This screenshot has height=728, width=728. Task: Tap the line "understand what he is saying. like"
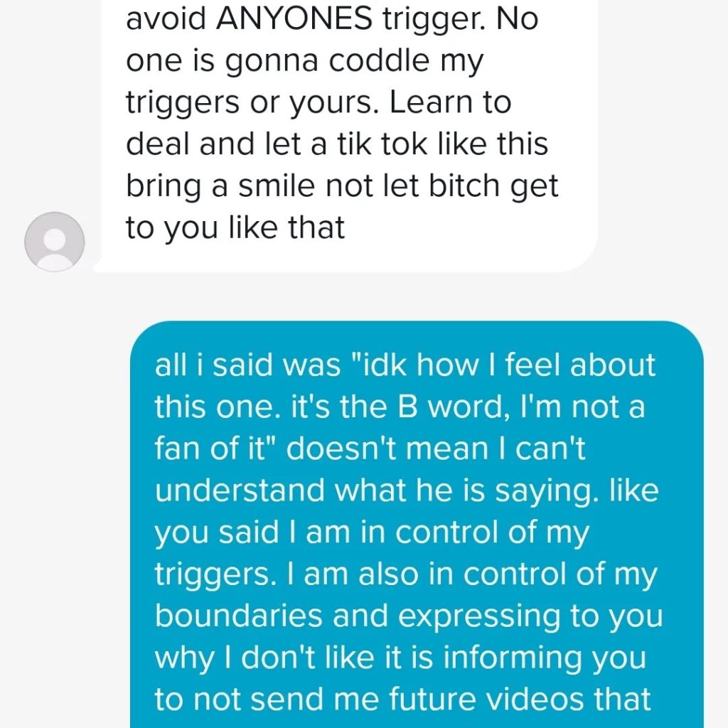(x=407, y=492)
